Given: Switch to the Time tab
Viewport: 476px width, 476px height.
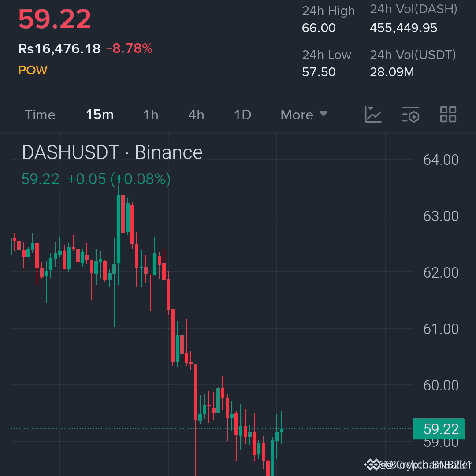Looking at the screenshot, I should point(40,115).
